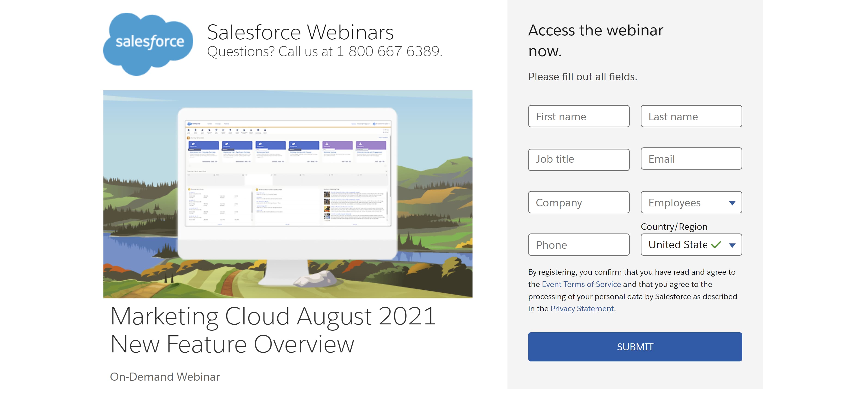The width and height of the screenshot is (868, 395).
Task: Open the Privacy Statement link
Action: [x=582, y=309]
